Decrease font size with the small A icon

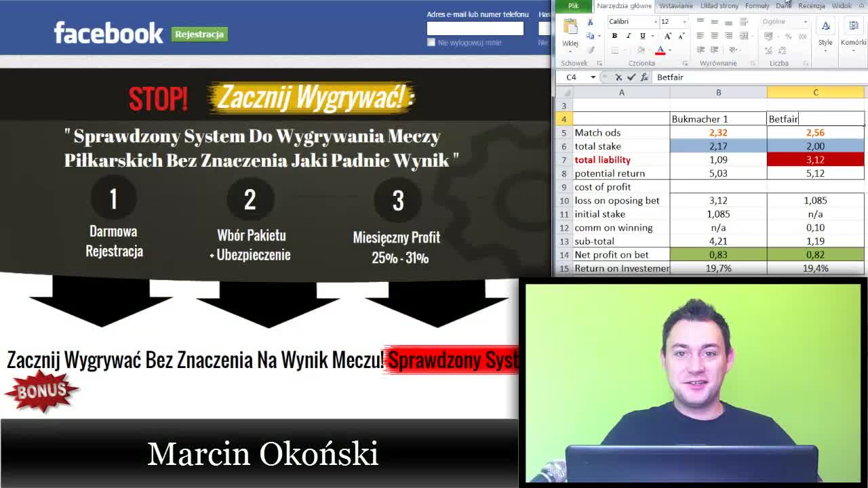point(682,36)
